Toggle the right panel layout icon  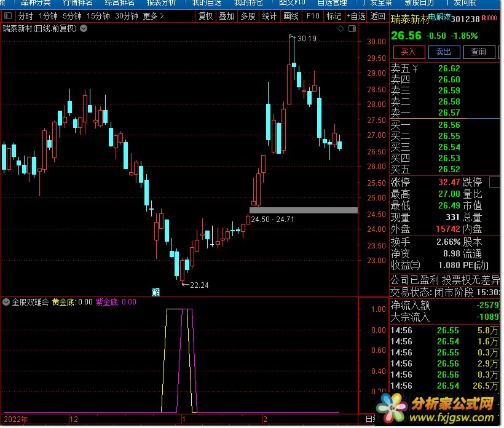[x=353, y=29]
